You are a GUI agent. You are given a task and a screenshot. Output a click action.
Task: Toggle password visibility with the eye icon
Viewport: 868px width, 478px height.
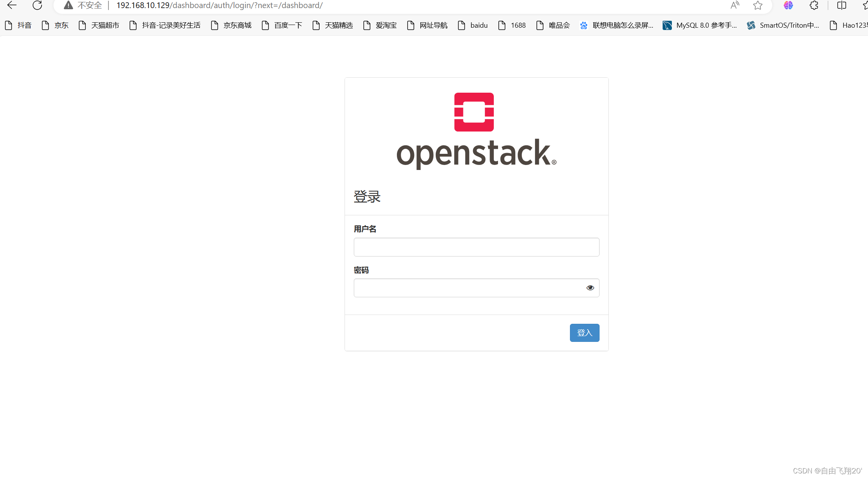[590, 288]
